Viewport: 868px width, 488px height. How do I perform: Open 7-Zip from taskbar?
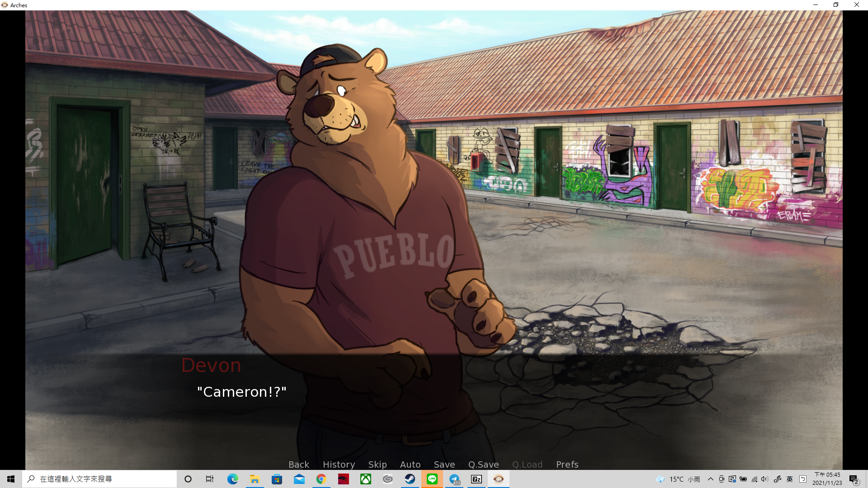pos(476,479)
